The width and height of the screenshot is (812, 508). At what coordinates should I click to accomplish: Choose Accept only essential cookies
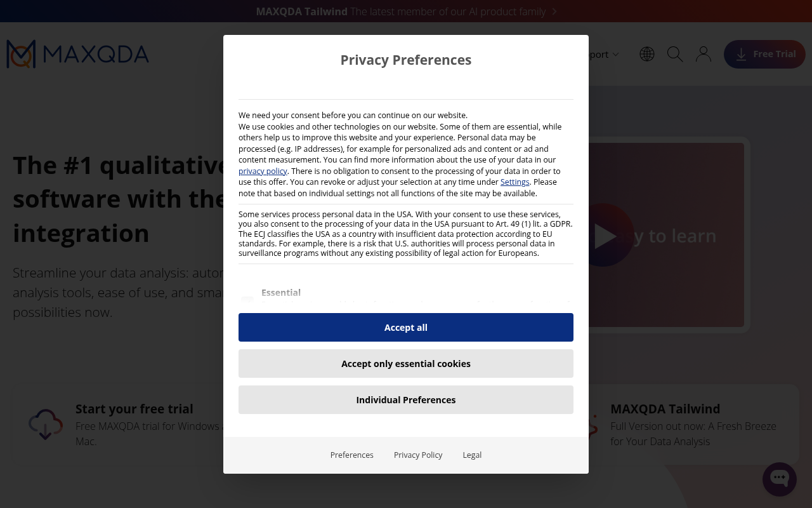[406, 364]
